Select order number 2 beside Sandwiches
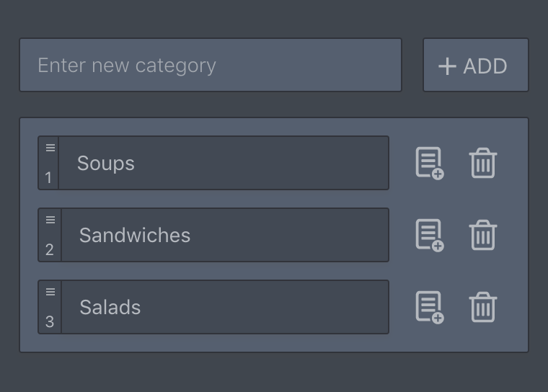 50,249
